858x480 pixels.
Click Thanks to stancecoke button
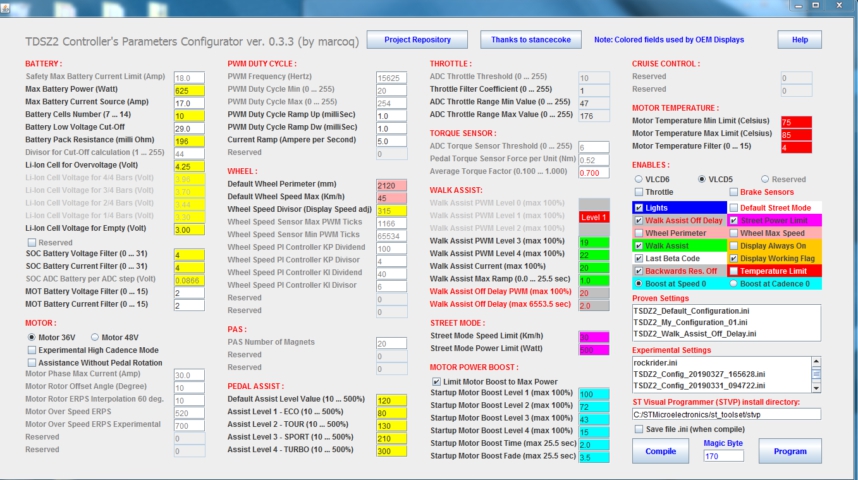click(x=531, y=39)
